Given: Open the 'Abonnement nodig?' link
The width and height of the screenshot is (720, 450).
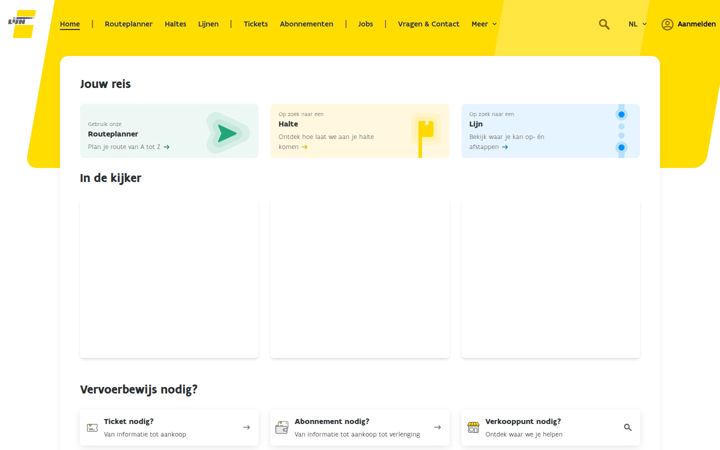Looking at the screenshot, I should click(x=360, y=428).
